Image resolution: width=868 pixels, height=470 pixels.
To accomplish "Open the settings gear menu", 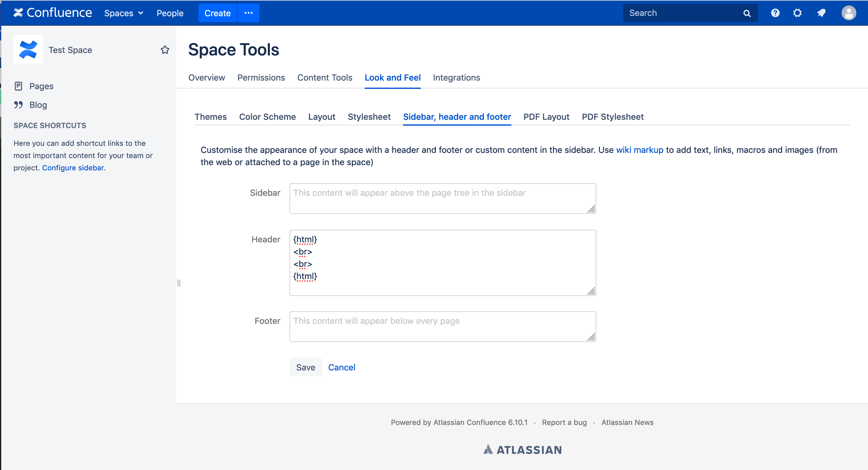I will point(797,13).
